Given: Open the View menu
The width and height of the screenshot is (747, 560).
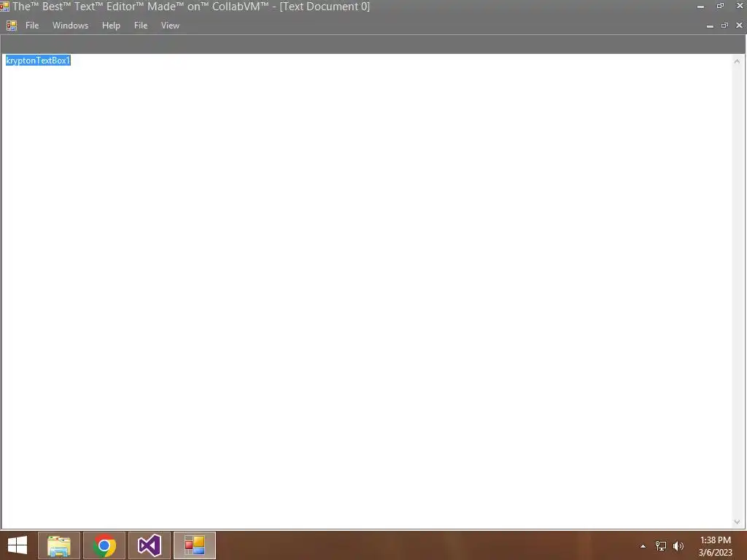Looking at the screenshot, I should click(x=170, y=26).
